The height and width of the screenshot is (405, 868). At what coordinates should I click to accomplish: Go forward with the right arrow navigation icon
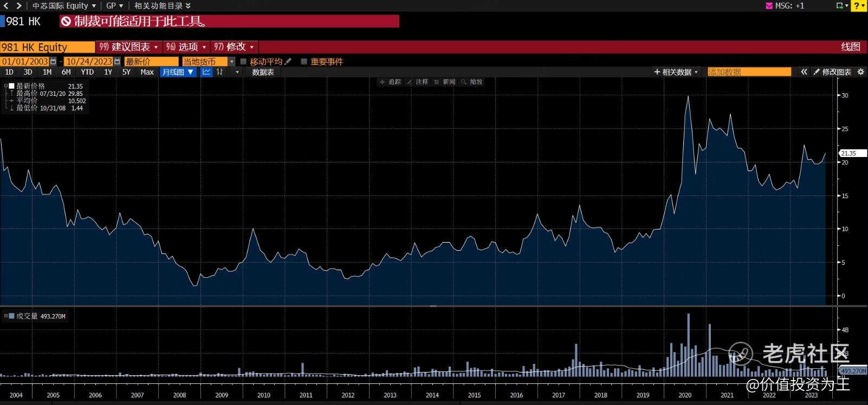[19, 5]
